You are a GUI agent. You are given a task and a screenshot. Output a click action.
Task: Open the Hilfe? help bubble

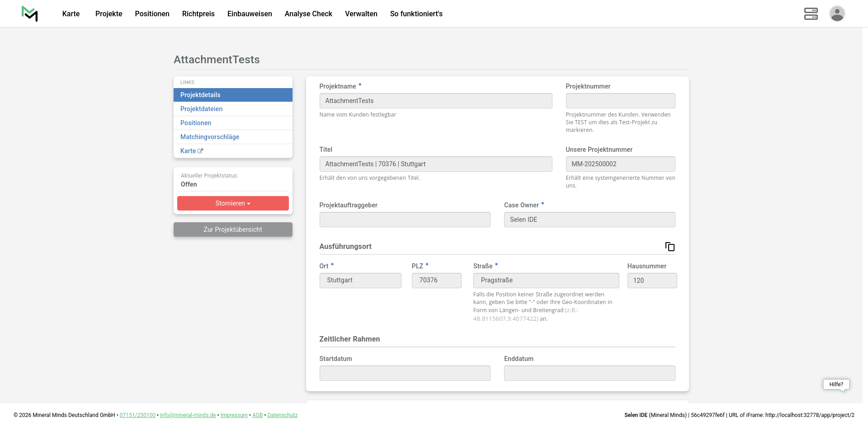click(x=836, y=384)
